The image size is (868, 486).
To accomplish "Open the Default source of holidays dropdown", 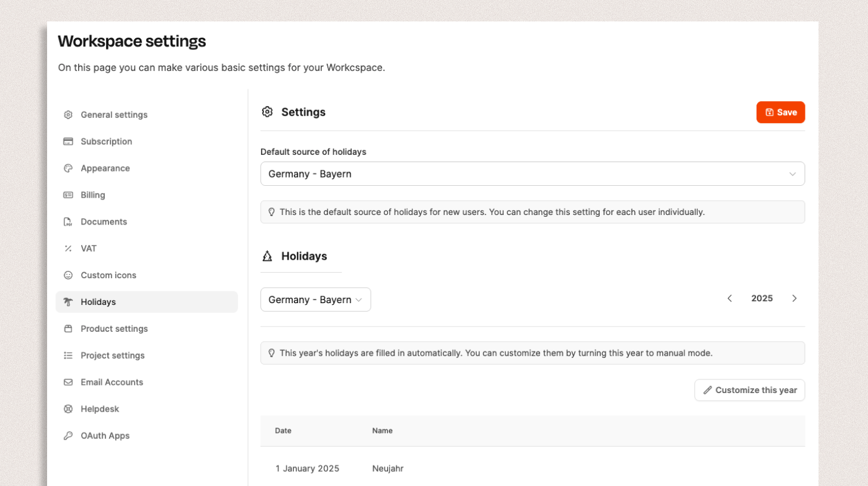I will (532, 174).
